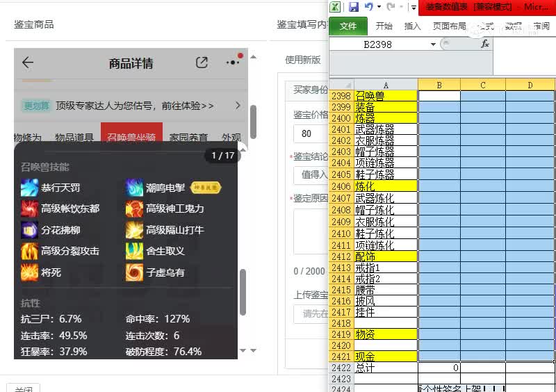This screenshot has width=556, height=392.
Task: Click the 将死 skill icon
Action: click(x=29, y=272)
